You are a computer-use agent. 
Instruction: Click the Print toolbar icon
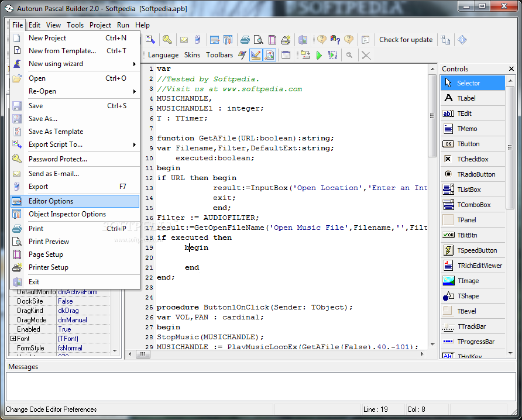tap(245, 40)
